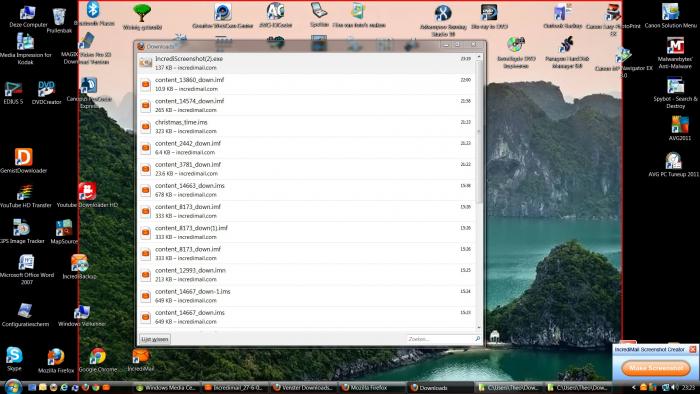700x394 pixels.
Task: Select content_12993_down.imn download entry
Action: point(306,274)
